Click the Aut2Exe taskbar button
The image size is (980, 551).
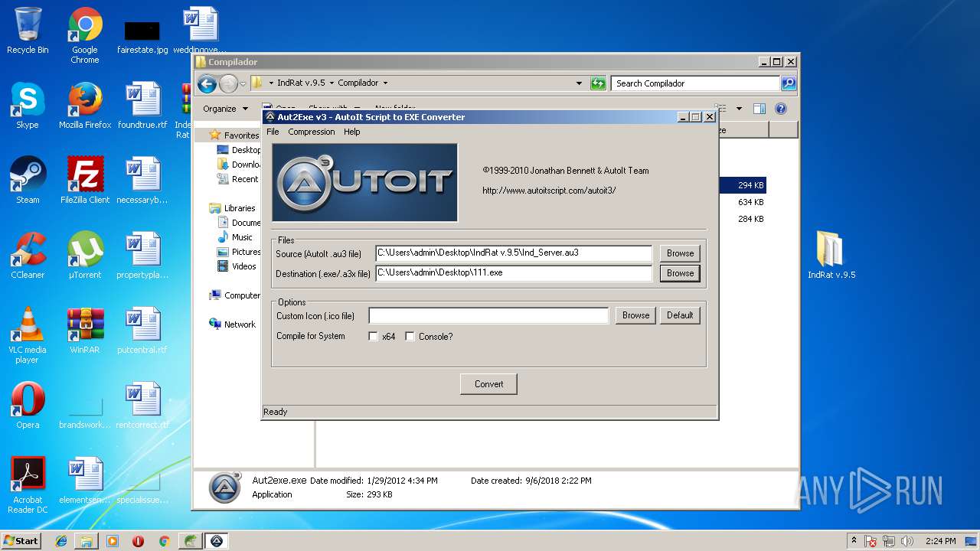(x=217, y=541)
